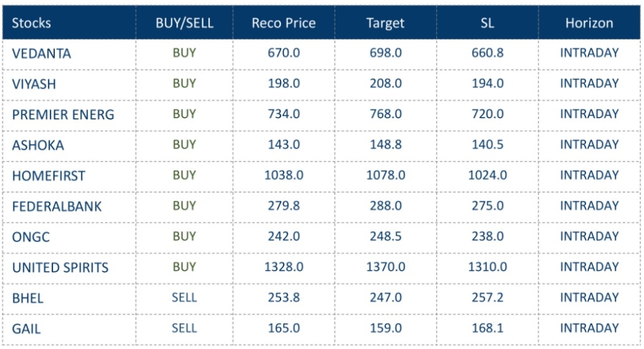The height and width of the screenshot is (349, 644).
Task: Select the VEDANTA stock name
Action: pyautogui.click(x=41, y=53)
